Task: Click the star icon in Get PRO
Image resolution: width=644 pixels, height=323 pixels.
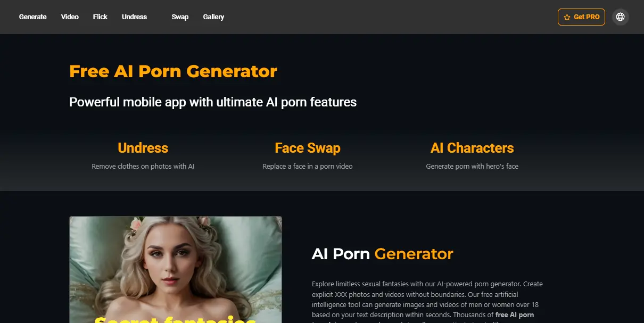Action: [567, 17]
